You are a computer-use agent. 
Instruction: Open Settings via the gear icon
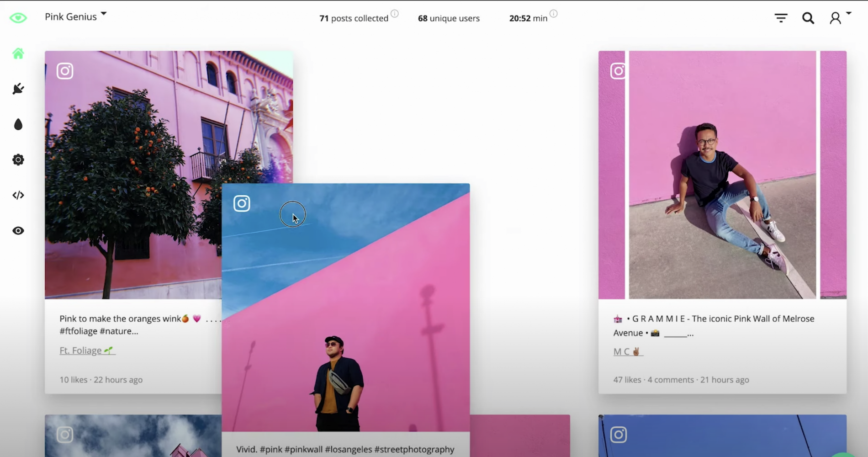coord(18,159)
